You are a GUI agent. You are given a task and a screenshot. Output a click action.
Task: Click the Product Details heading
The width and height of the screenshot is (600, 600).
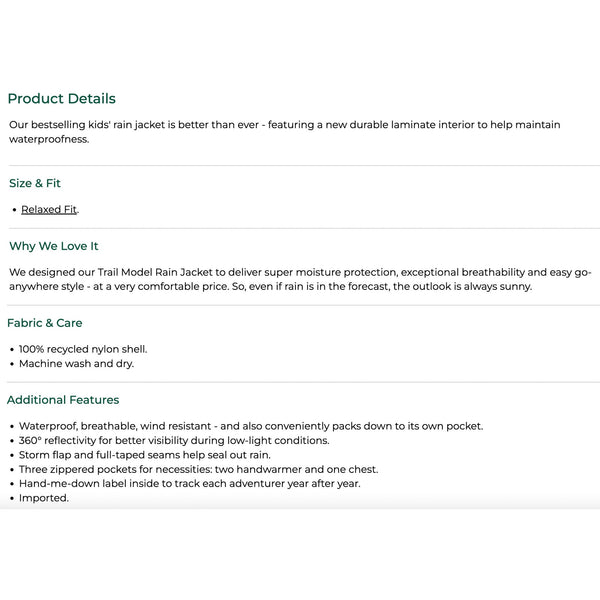(x=62, y=99)
